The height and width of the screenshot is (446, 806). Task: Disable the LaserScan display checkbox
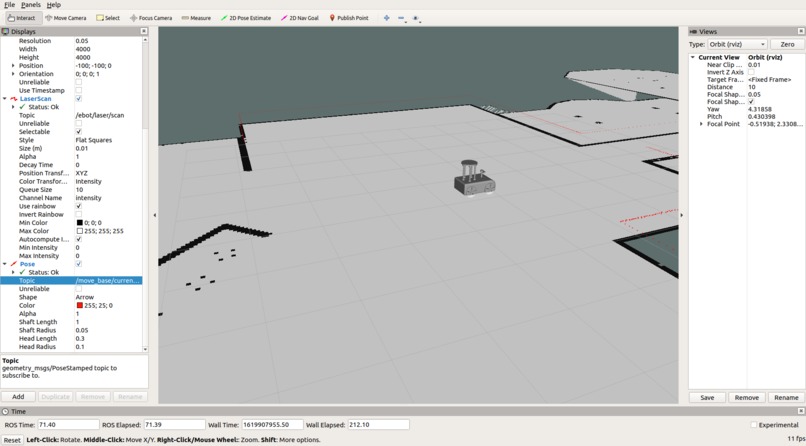click(79, 99)
